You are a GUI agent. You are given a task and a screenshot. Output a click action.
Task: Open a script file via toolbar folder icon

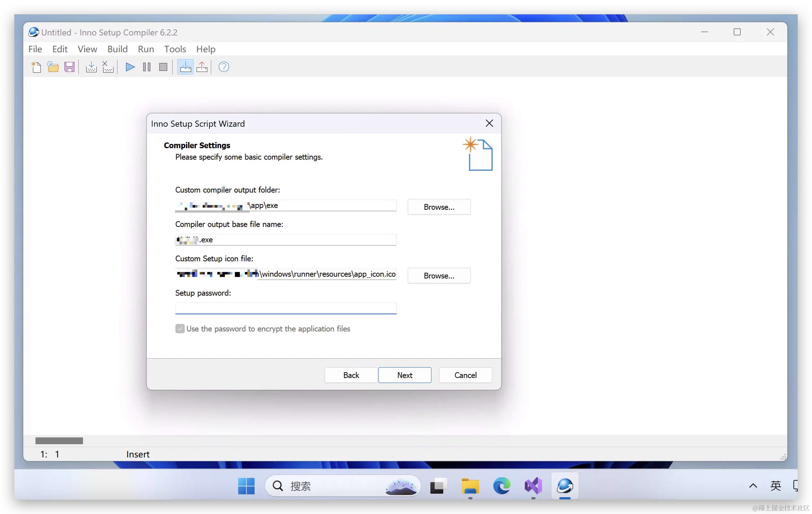click(53, 67)
